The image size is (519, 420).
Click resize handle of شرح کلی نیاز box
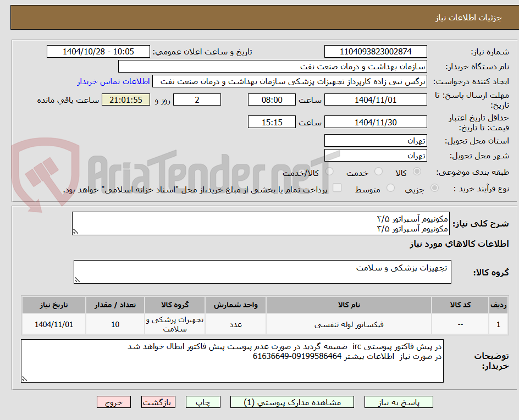tap(75, 231)
